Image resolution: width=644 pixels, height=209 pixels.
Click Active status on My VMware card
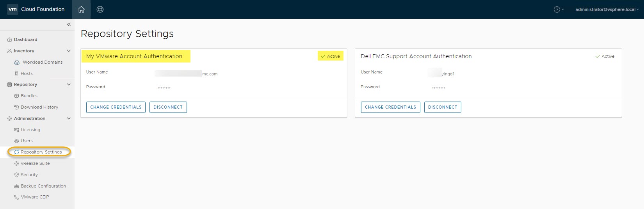[331, 56]
